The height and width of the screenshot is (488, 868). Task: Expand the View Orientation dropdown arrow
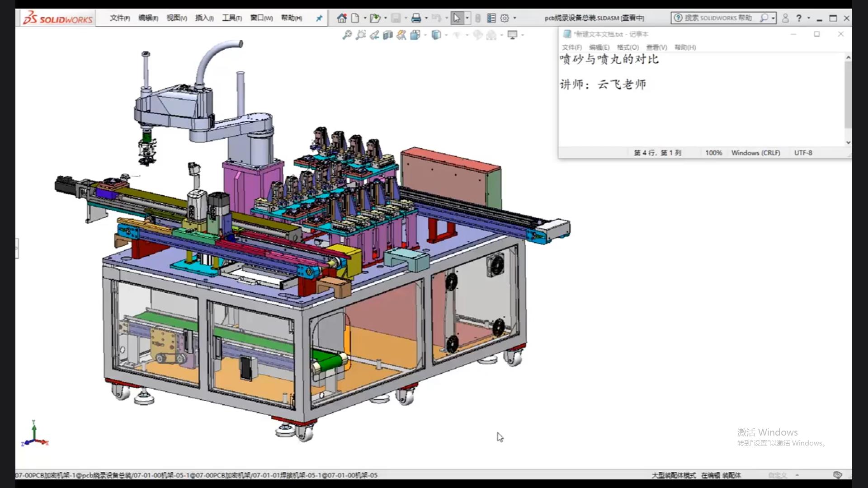pyautogui.click(x=425, y=35)
